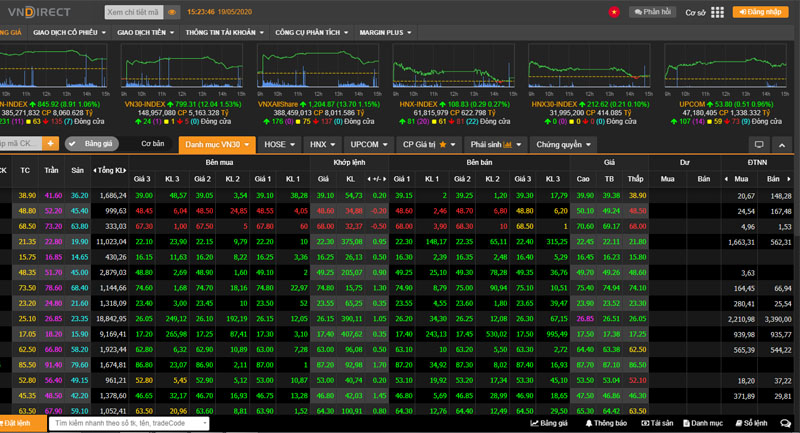The height and width of the screenshot is (433, 800).
Task: Switch to the Cơ bản view
Action: 153,144
